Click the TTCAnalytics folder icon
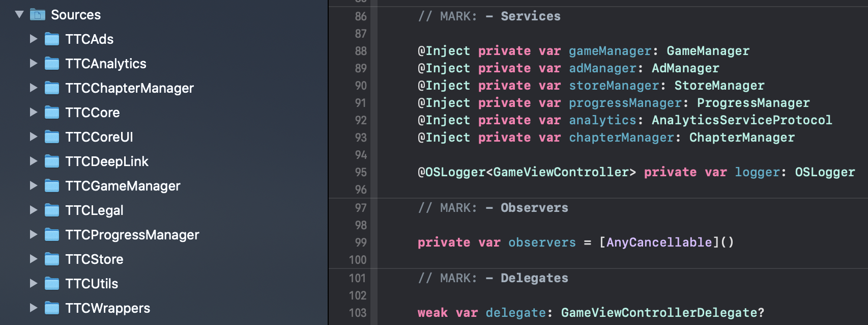The height and width of the screenshot is (325, 868). (52, 64)
